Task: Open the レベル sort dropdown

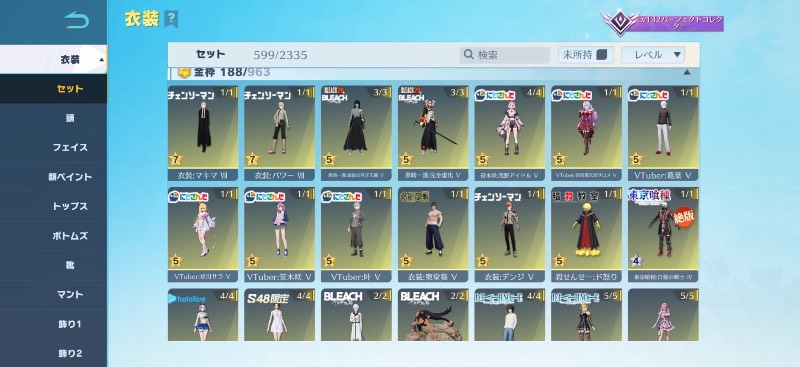Action: point(653,55)
